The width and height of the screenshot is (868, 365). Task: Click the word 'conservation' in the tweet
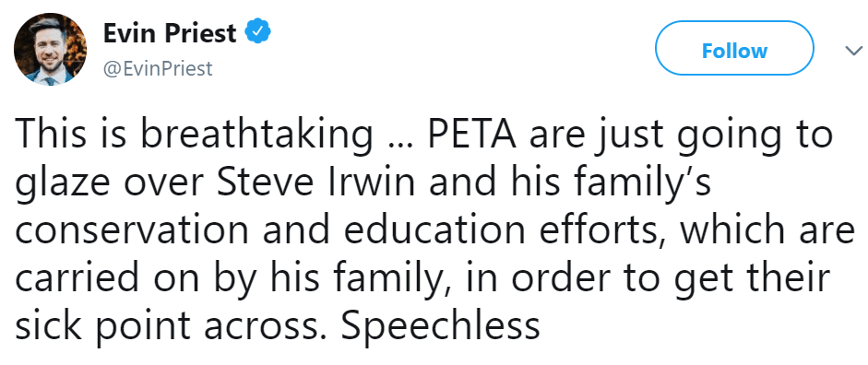click(132, 230)
